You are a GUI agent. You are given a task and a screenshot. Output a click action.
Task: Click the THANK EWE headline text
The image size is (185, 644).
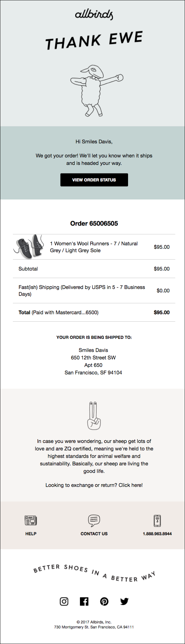94,40
